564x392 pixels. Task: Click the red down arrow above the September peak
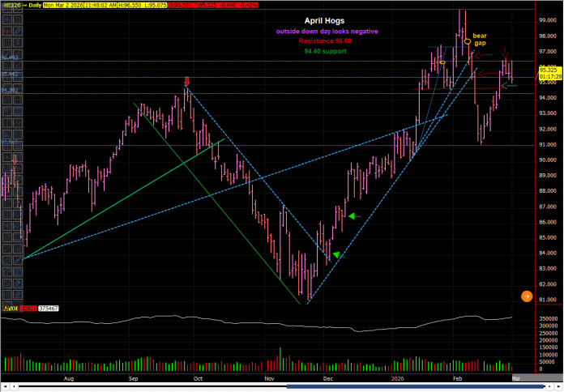(187, 81)
